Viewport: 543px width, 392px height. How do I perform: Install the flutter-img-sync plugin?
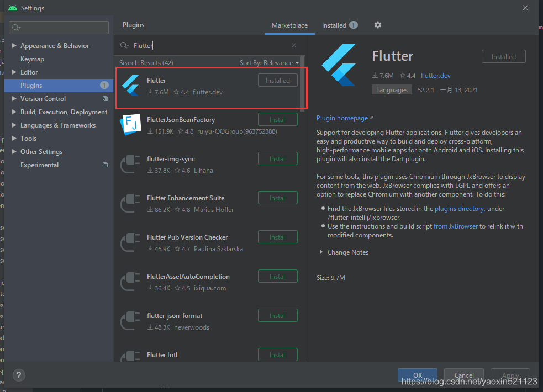pyautogui.click(x=278, y=159)
